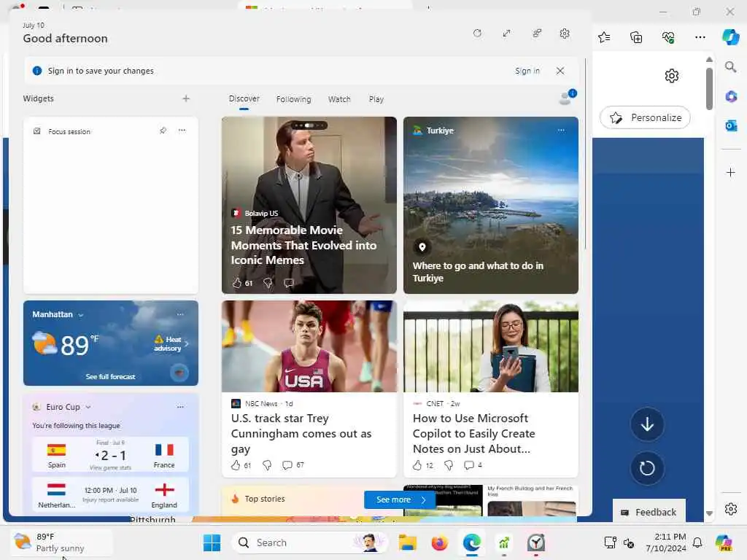
Task: Like the CNET Copilot article
Action: coord(417,465)
